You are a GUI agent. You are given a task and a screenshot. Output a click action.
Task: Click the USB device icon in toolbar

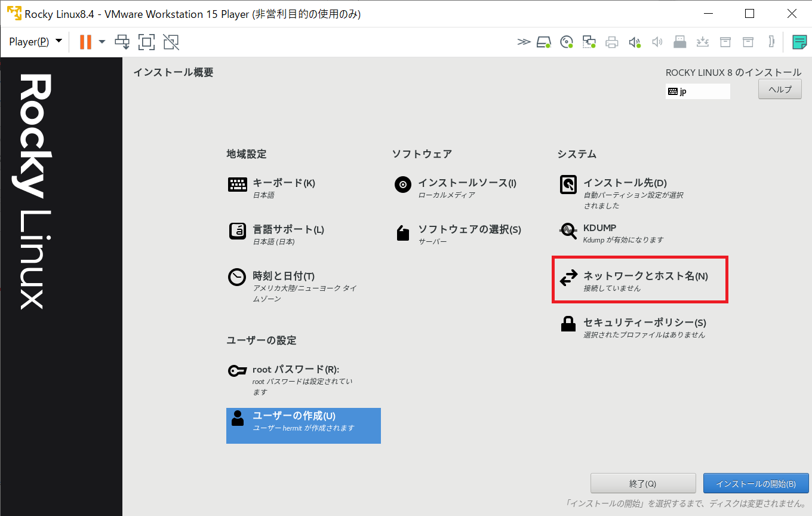click(679, 42)
